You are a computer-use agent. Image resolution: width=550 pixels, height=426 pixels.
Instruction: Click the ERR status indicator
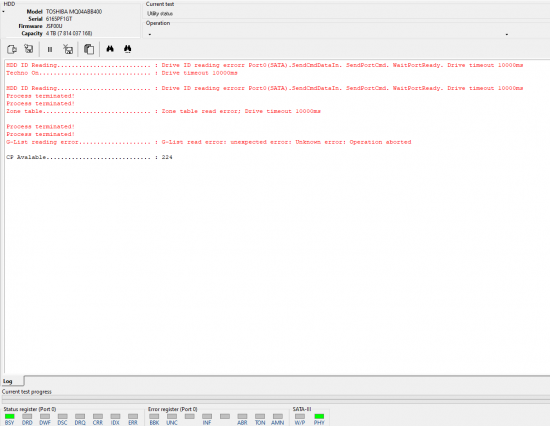(x=133, y=417)
